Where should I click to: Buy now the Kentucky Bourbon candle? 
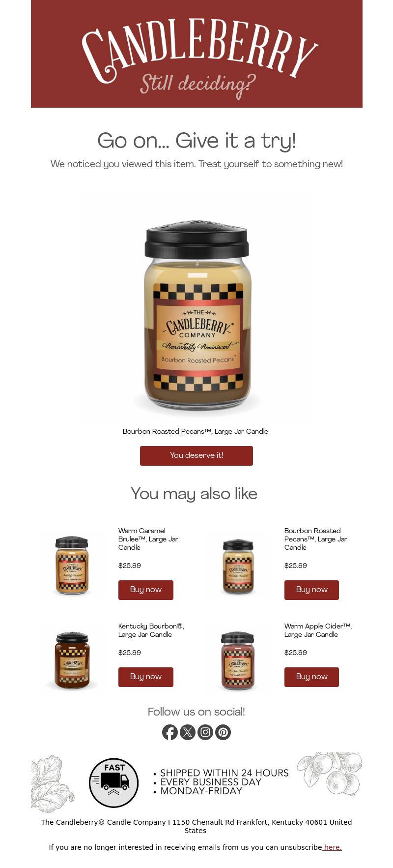[x=146, y=677]
